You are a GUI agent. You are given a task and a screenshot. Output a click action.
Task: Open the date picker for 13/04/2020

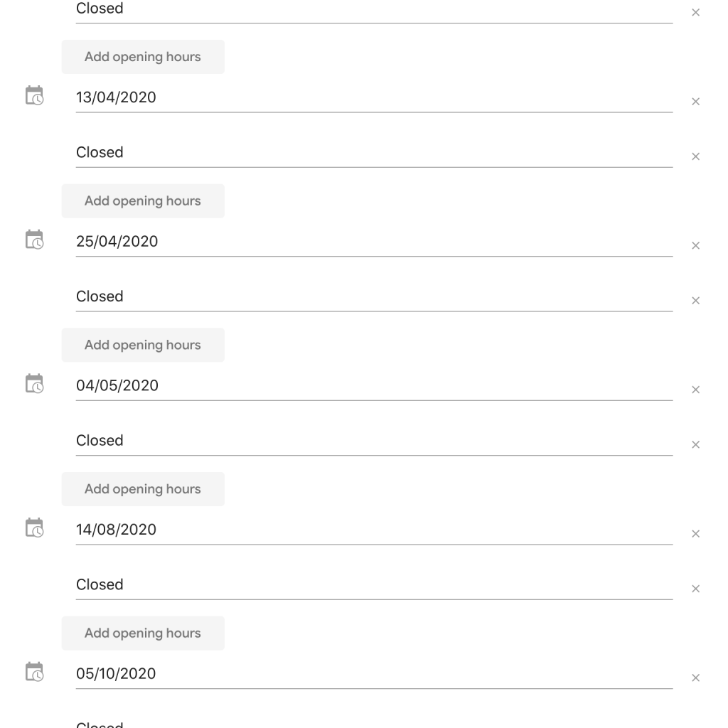pos(34,95)
